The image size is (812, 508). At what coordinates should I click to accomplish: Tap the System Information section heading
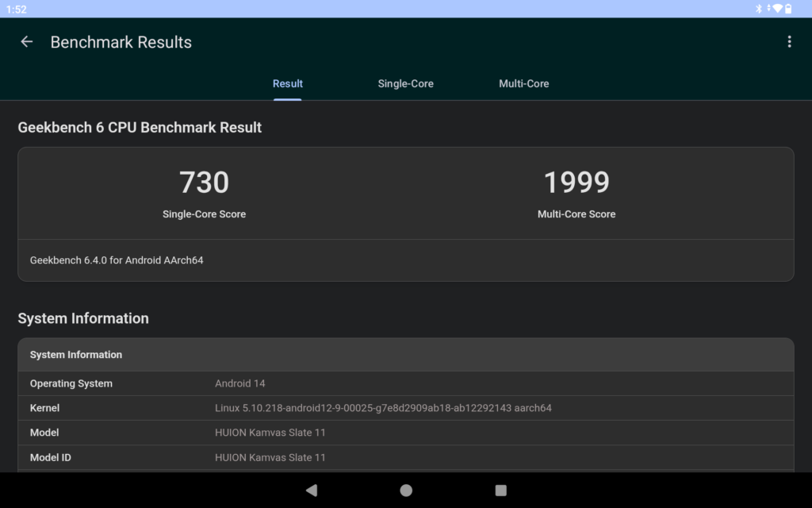[83, 318]
